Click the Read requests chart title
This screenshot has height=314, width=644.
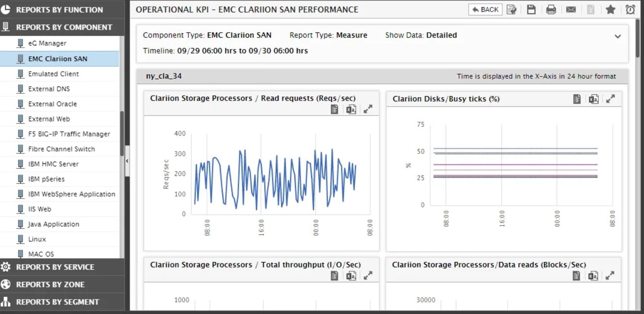coord(253,98)
